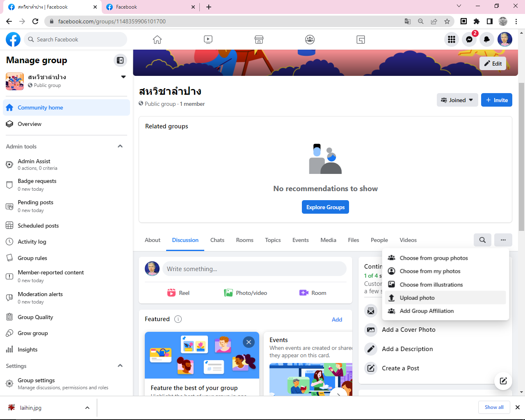Screen dimensions: 525x420
Task: Collapse the Settings section
Action: pos(120,366)
